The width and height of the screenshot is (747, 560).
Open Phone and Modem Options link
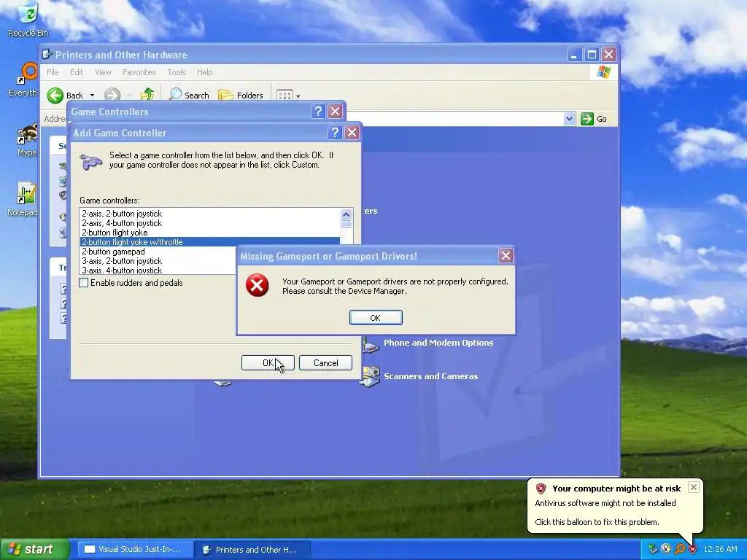[438, 343]
